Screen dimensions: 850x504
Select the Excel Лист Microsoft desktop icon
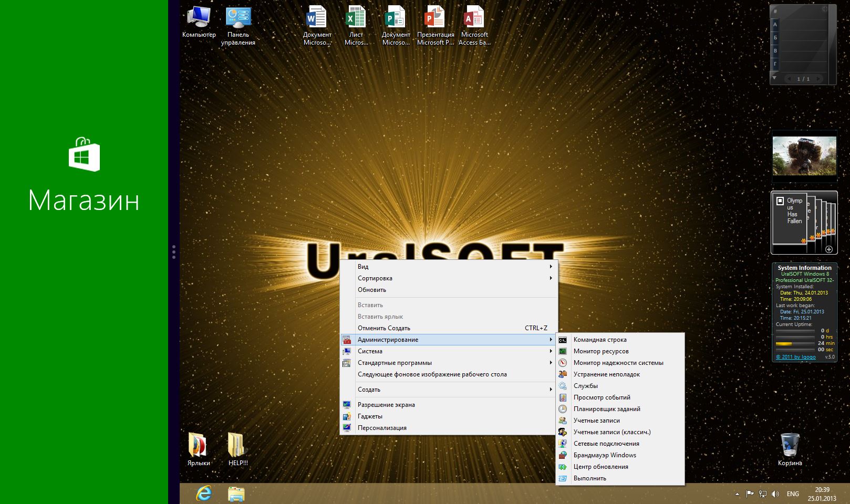356,26
